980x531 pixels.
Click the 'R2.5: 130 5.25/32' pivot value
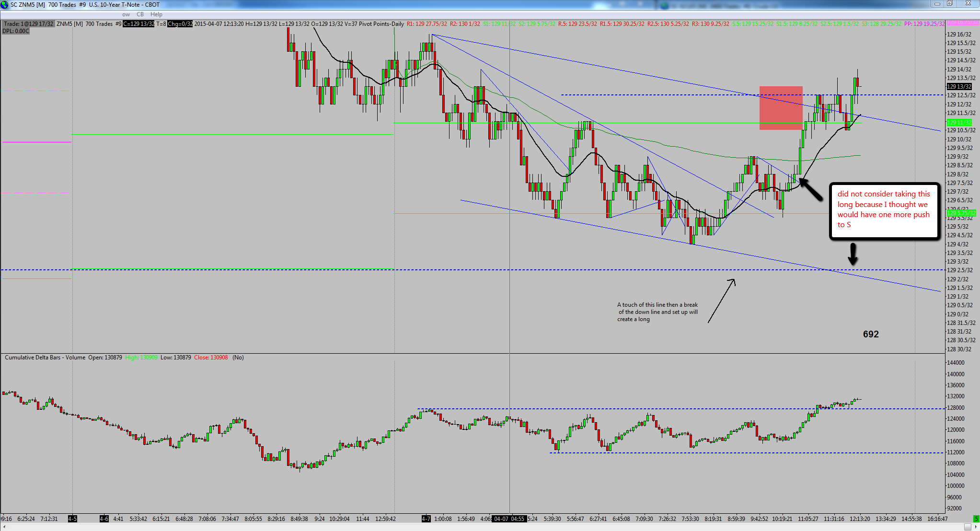(x=668, y=24)
